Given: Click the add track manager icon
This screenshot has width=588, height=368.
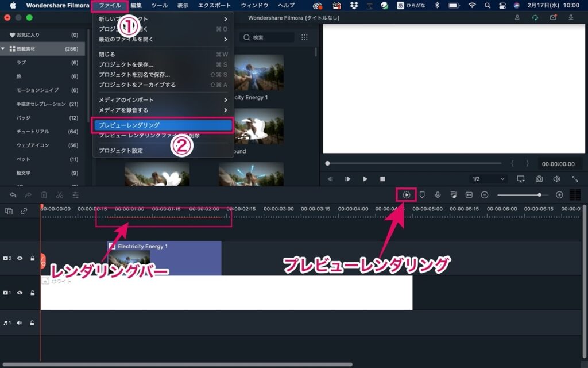Looking at the screenshot, I should [x=9, y=211].
